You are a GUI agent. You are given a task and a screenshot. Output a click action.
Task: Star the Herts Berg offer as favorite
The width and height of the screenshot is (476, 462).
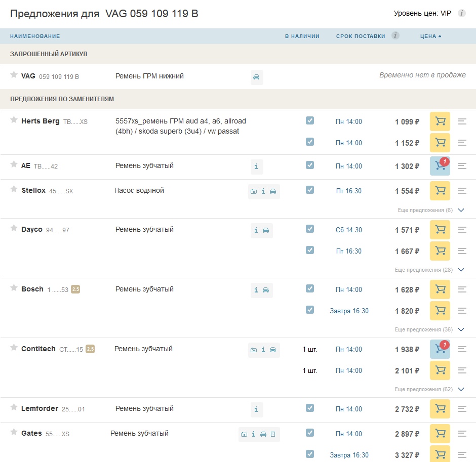pos(14,120)
